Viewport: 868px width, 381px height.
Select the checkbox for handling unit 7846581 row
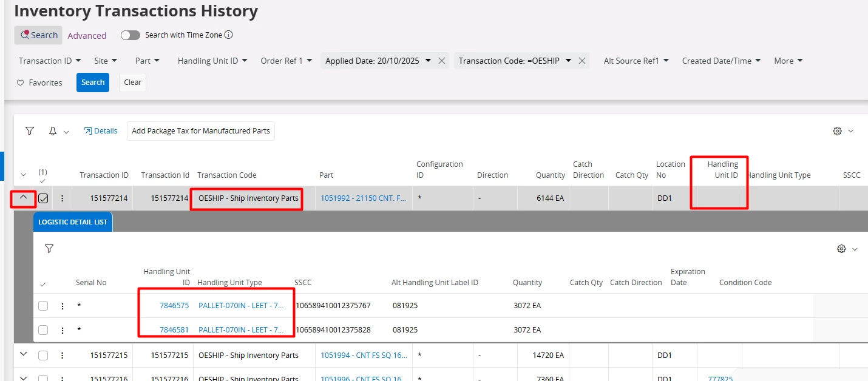pos(43,330)
